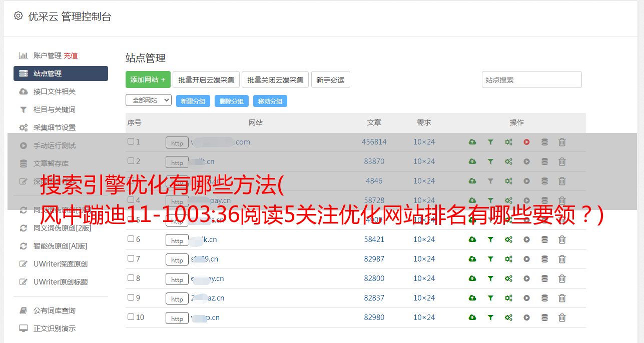Click filter icon in row 82800
Viewport: 644px width, 343px height.
tap(490, 278)
